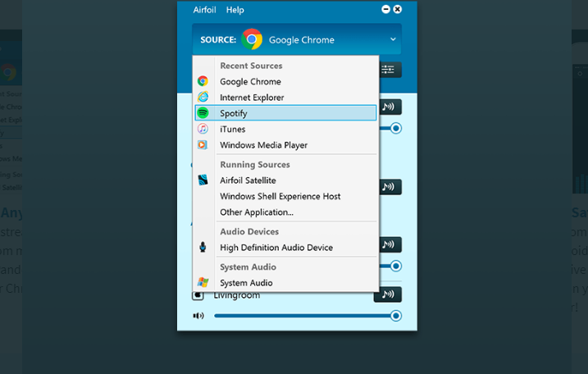Click the Windows Media Player icon
The image size is (588, 374).
coord(203,144)
